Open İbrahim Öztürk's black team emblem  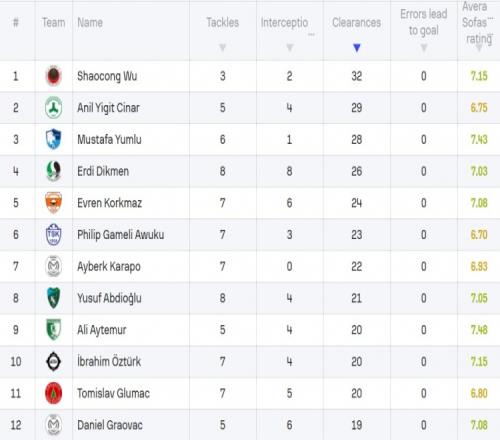(x=53, y=361)
